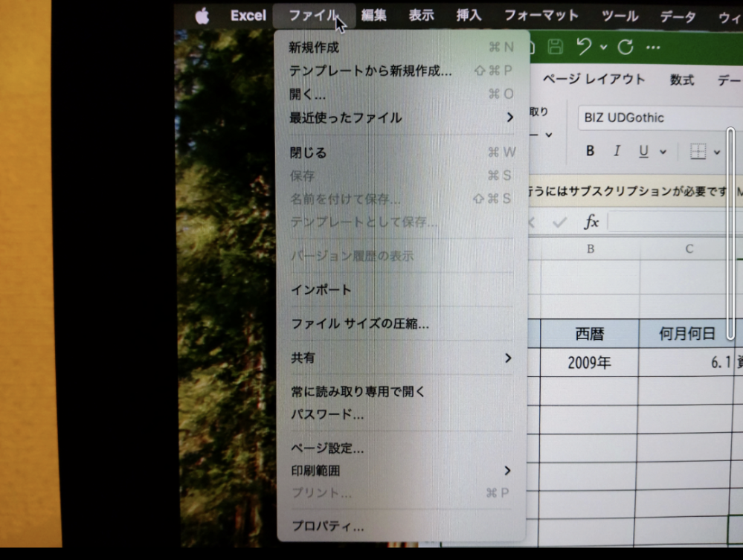Open the more options ellipsis in toolbar

coord(653,47)
